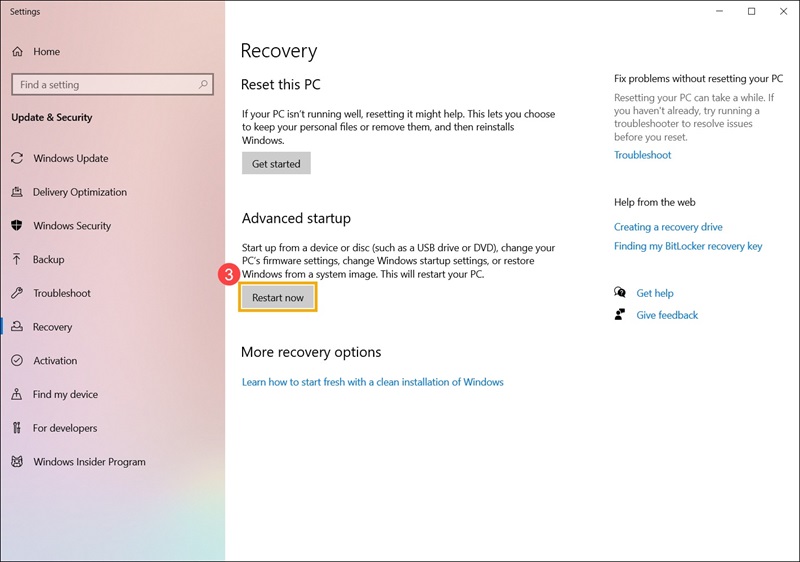Click the Windows Insider Program icon

(x=17, y=462)
